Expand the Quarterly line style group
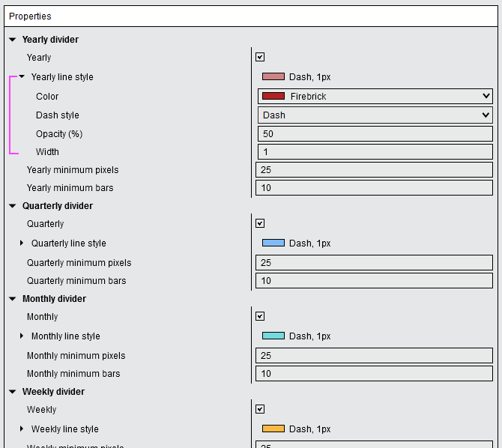Viewport: 502px width, 448px height. (22, 243)
